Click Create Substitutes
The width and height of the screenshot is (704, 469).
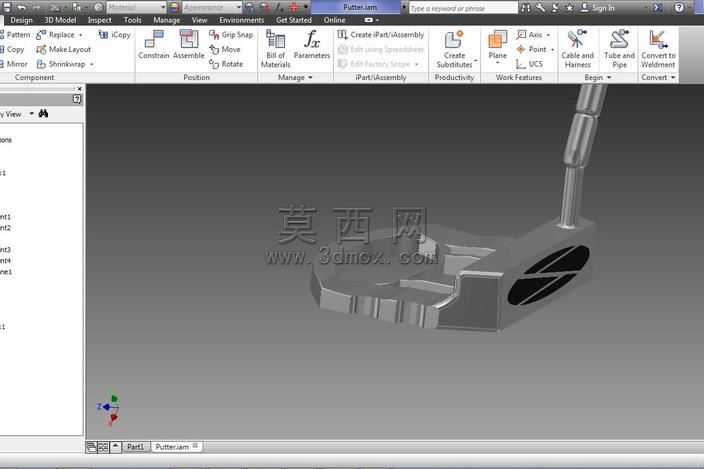point(454,48)
